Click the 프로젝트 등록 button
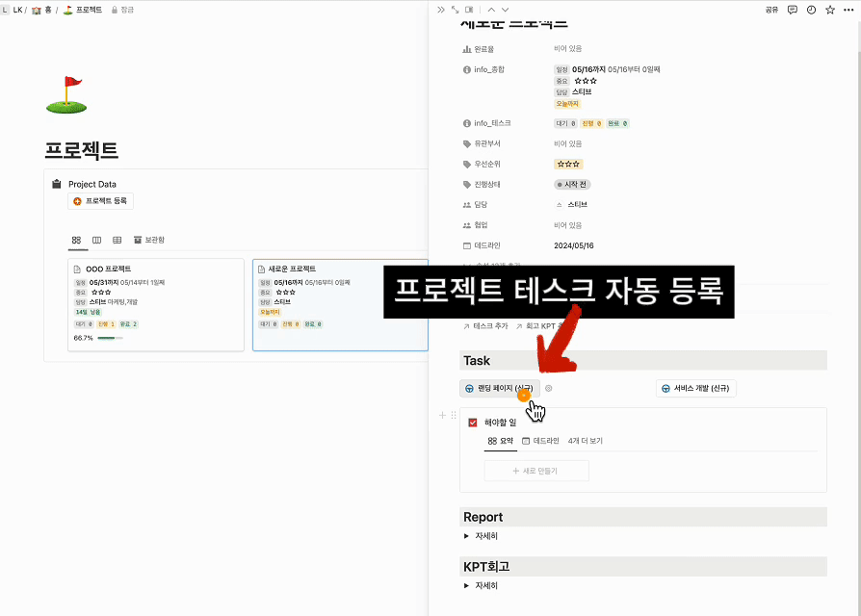Screen dimensions: 861x616 pyautogui.click(x=100, y=201)
